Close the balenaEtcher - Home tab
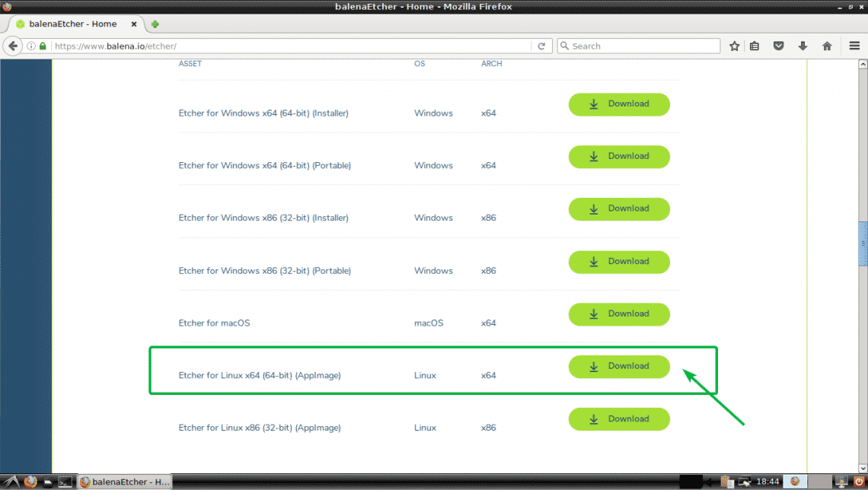The width and height of the screenshot is (868, 490). coord(133,24)
